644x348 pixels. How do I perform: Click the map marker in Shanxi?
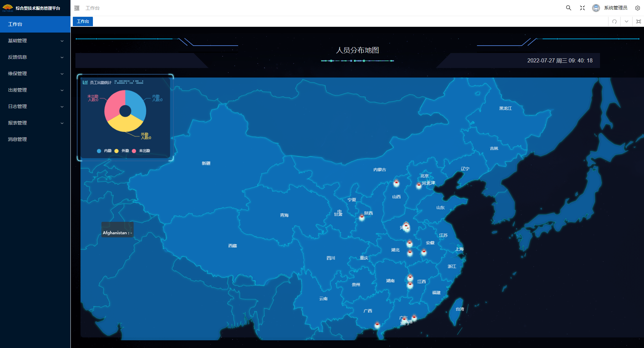pos(396,183)
